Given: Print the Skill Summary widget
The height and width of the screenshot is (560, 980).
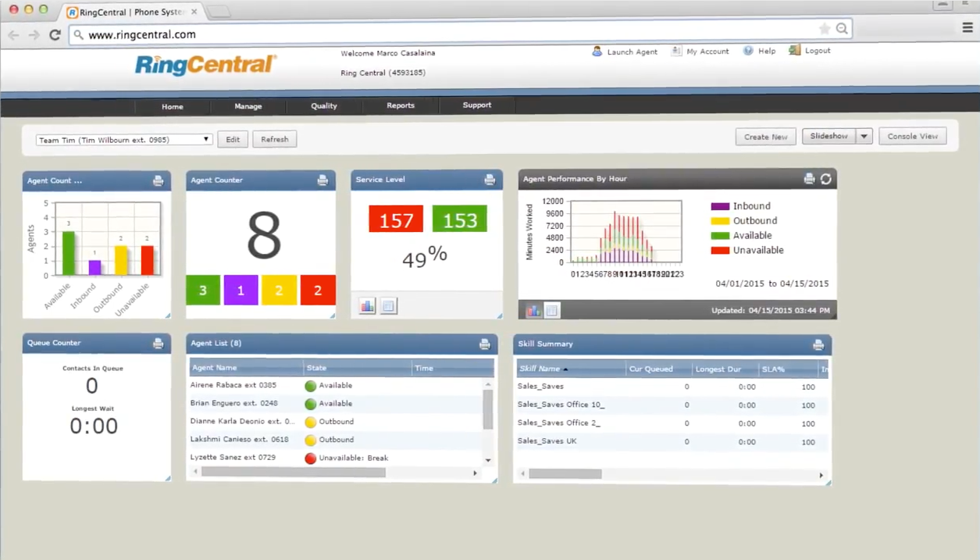Looking at the screenshot, I should point(818,344).
